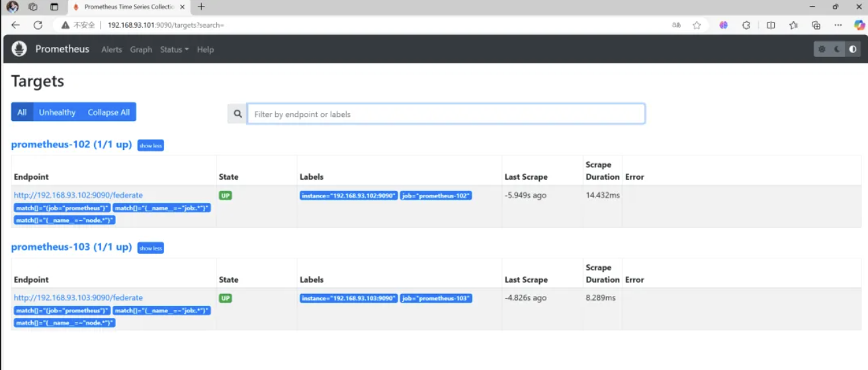
Task: Click the not-secure warning icon
Action: pos(65,25)
